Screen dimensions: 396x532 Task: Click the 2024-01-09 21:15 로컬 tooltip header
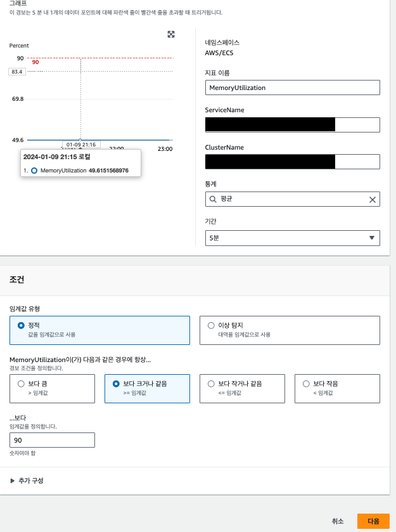click(56, 157)
